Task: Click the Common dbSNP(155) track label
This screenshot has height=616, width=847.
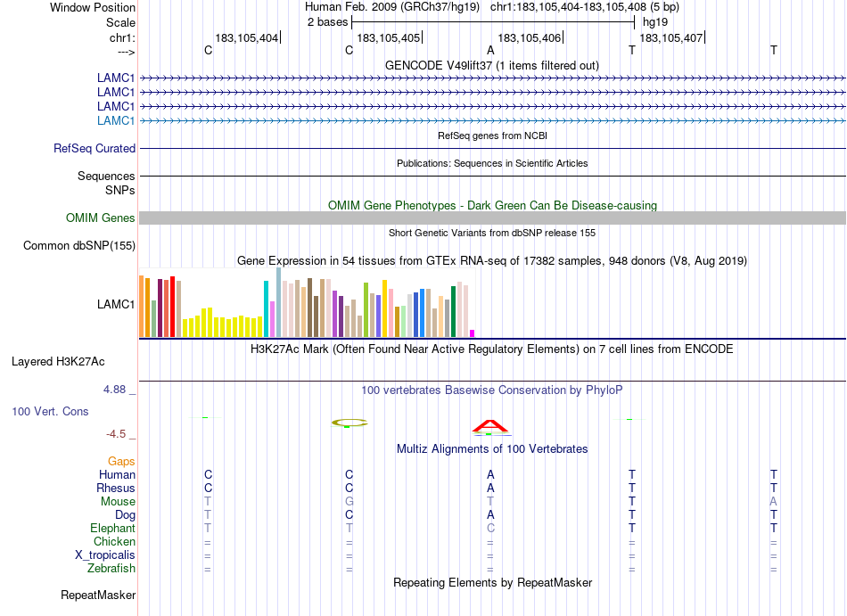Action: coord(78,246)
